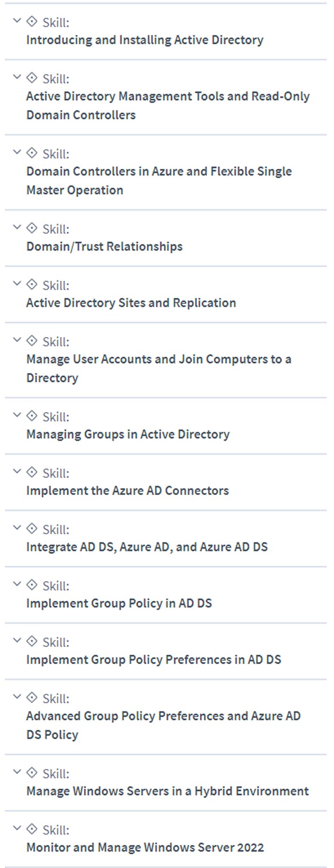This screenshot has width=334, height=868.
Task: Open Domain/Trust Relationships title
Action: pos(104,247)
